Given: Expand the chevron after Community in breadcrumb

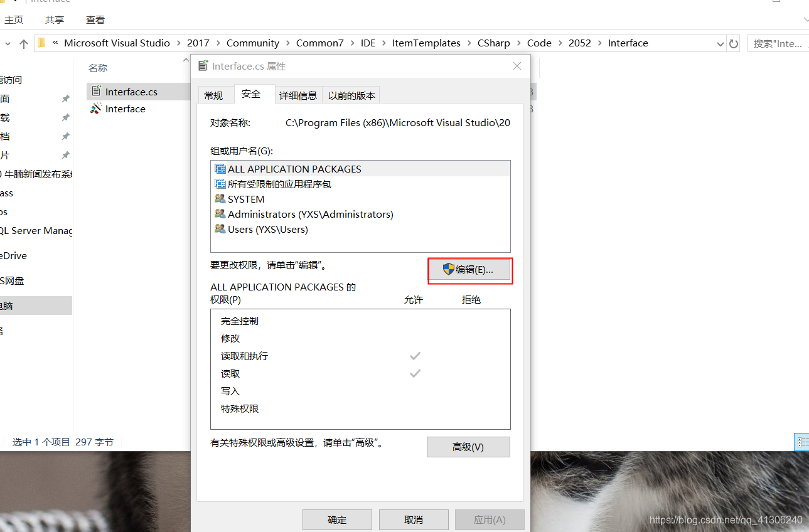Looking at the screenshot, I should (x=287, y=43).
